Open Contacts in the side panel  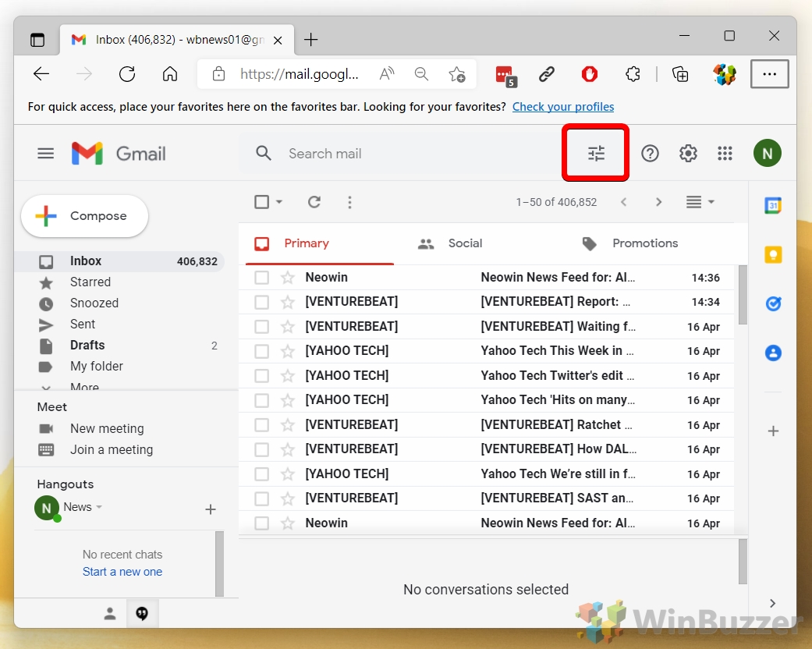point(772,353)
